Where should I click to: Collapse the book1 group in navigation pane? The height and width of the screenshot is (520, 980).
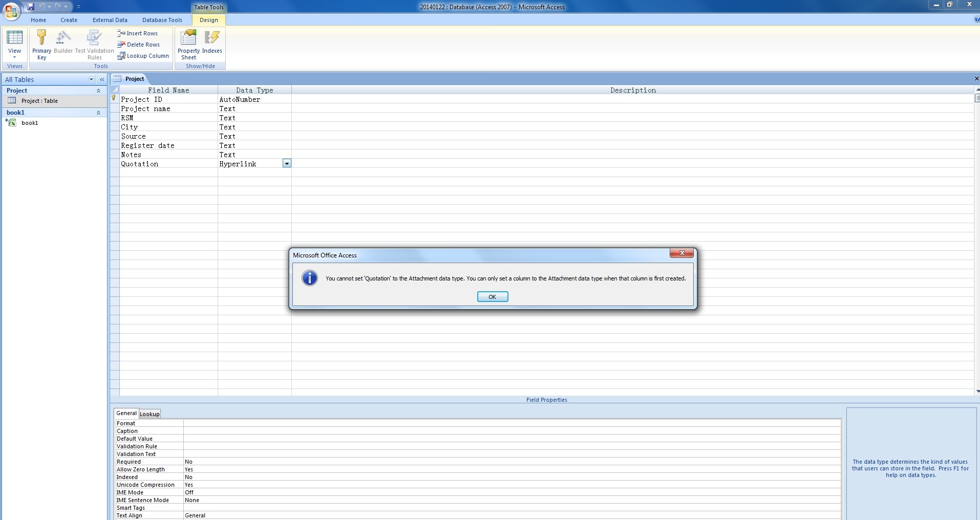[x=98, y=113]
